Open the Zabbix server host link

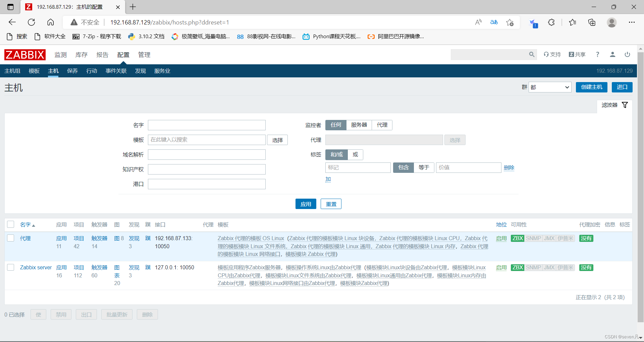36,267
